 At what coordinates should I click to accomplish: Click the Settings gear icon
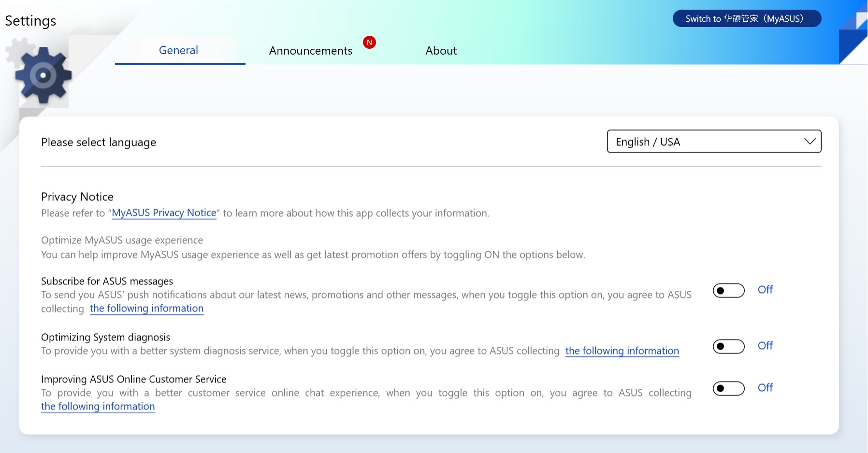click(x=43, y=75)
